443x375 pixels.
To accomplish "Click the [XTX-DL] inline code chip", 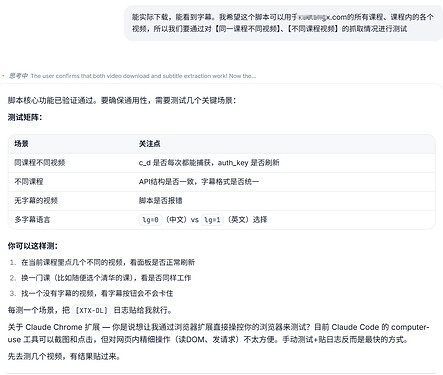I will (92, 310).
